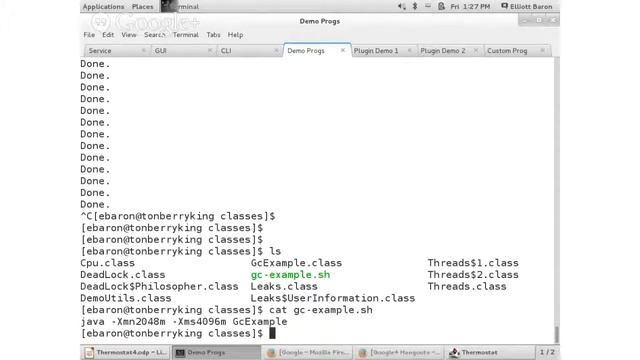
Task: Switch to Google+ Hangouts in taskbar
Action: [x=398, y=352]
